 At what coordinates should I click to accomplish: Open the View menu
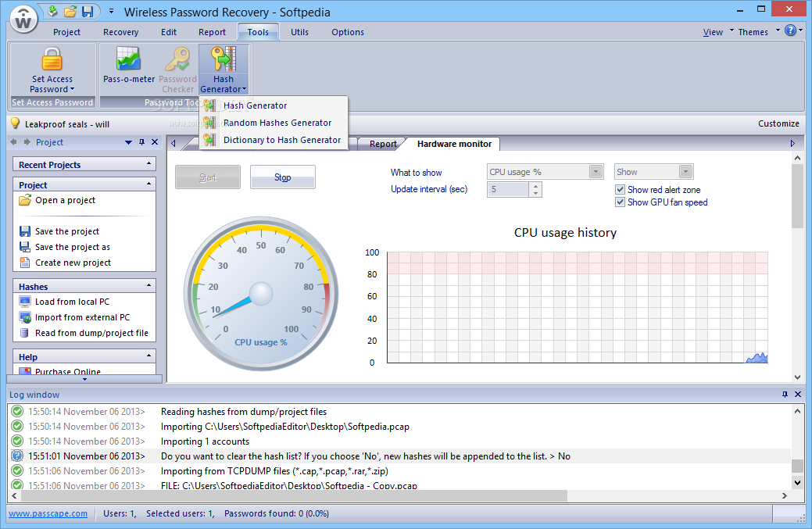point(713,32)
